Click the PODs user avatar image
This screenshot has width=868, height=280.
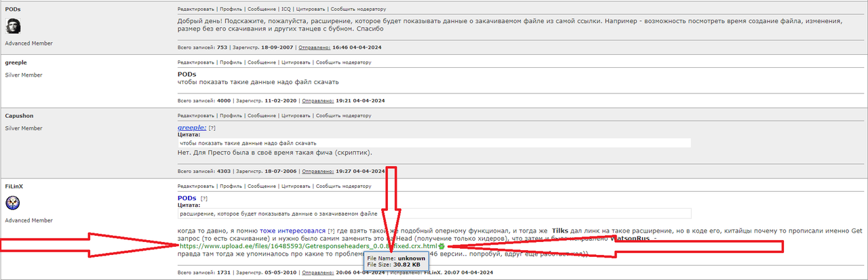(13, 26)
